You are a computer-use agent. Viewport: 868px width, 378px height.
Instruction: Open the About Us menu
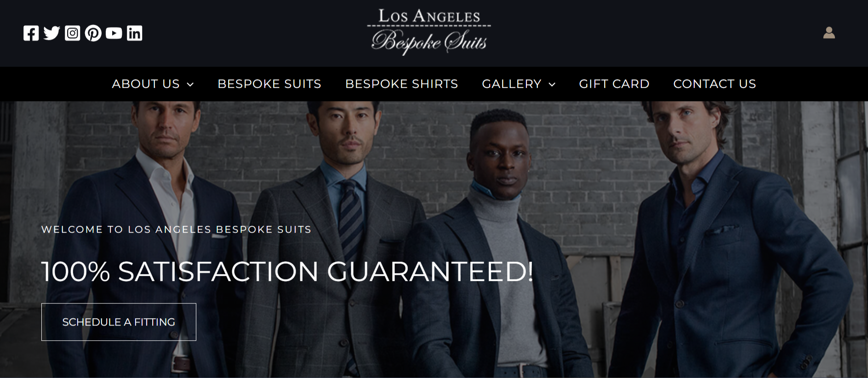pyautogui.click(x=146, y=84)
